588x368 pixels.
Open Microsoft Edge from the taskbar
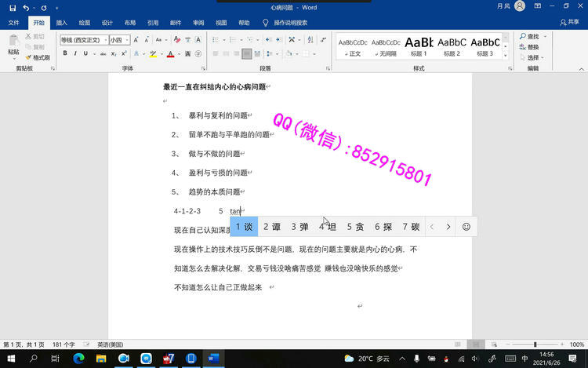tap(78, 358)
